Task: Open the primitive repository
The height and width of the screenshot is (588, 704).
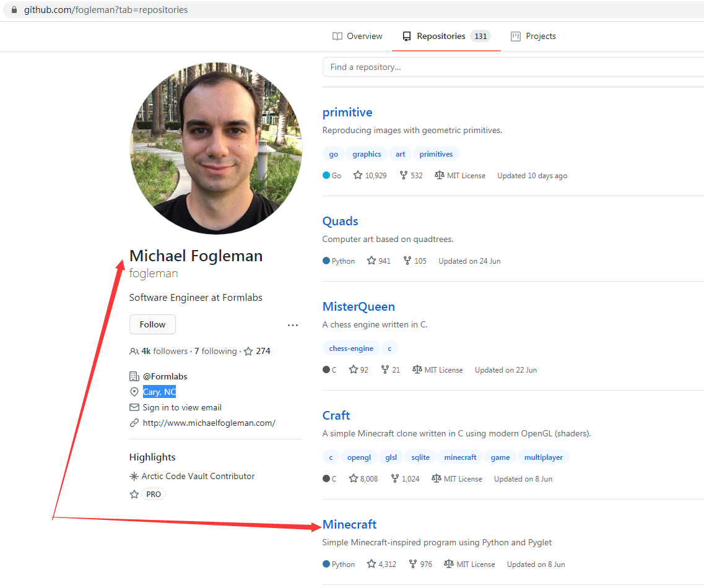Action: tap(347, 112)
